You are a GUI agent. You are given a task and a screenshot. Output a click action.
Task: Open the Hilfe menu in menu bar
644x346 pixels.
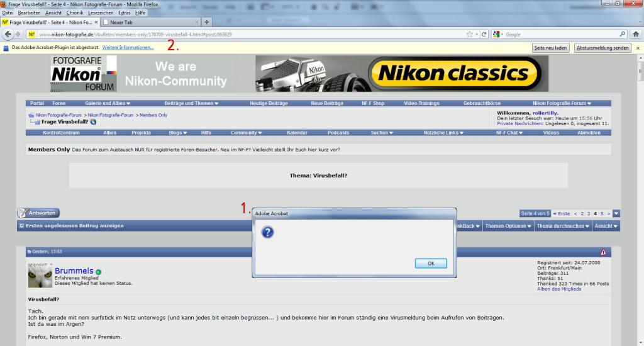pyautogui.click(x=140, y=13)
